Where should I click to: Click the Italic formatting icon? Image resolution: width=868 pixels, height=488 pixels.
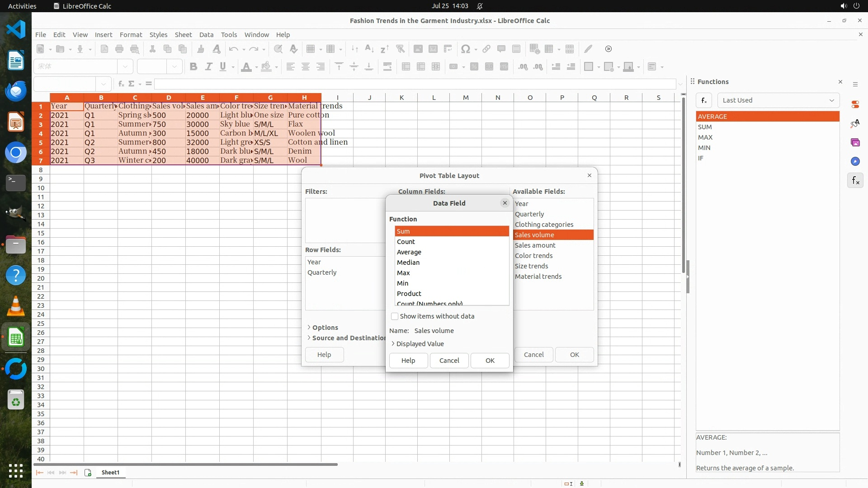tap(208, 67)
